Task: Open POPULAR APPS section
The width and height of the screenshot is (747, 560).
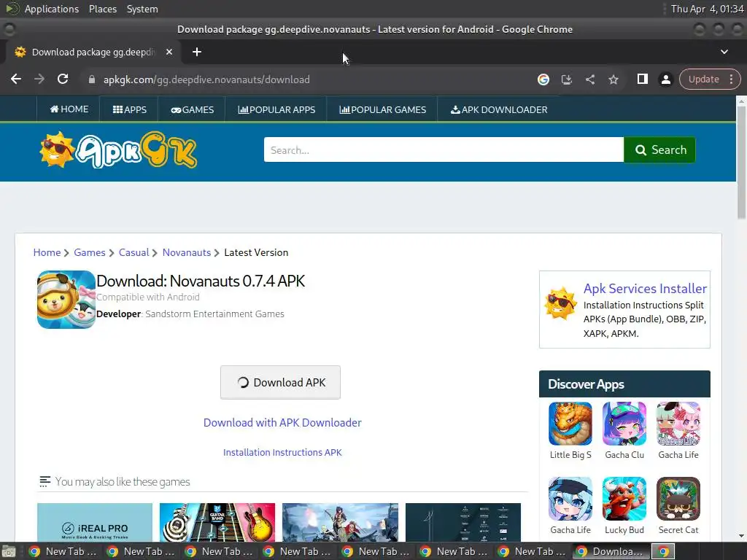Action: (276, 109)
